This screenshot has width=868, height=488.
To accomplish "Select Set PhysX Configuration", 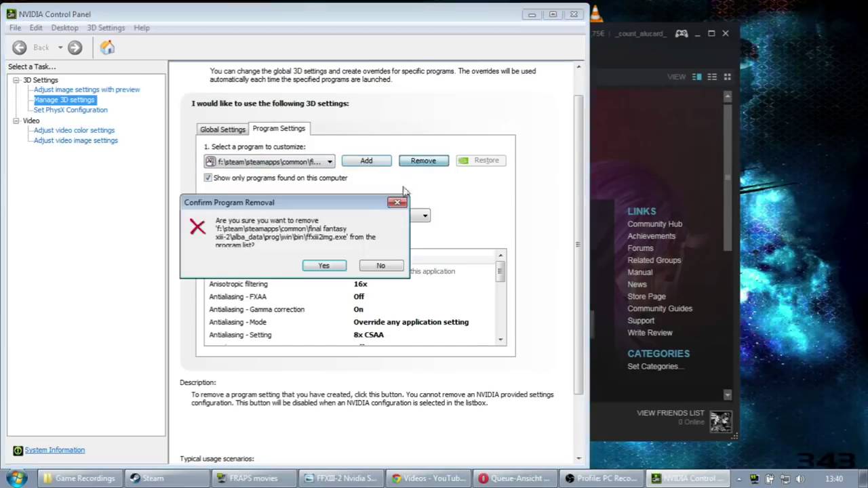I will (x=71, y=110).
